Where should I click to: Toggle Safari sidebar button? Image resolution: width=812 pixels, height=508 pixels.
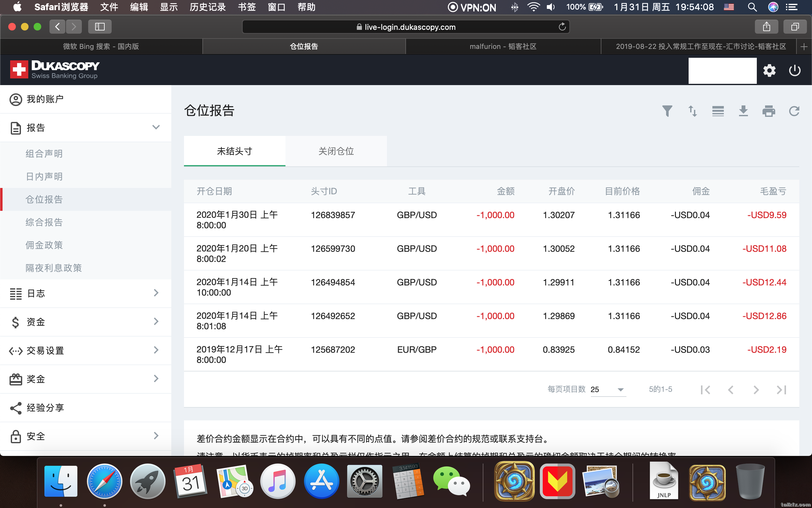[100, 27]
